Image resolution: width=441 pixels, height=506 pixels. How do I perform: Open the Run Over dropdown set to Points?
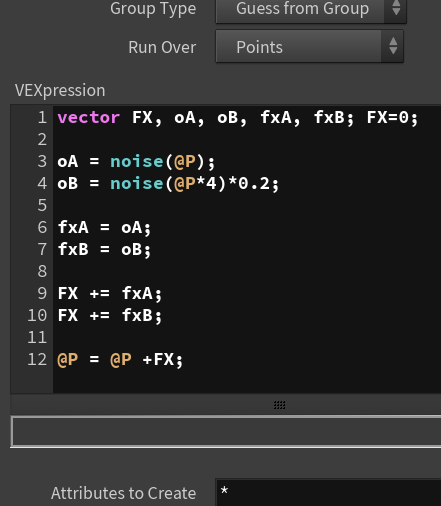point(309,46)
